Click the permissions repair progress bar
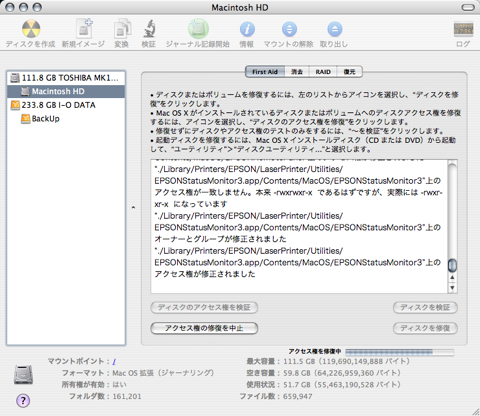This screenshot has height=416, width=480. click(x=399, y=352)
